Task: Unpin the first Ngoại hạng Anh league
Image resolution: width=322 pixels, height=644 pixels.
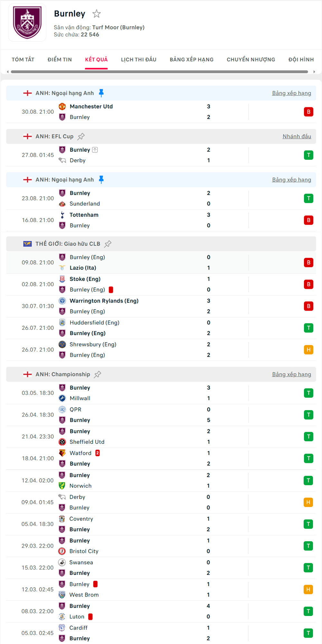Action: pyautogui.click(x=101, y=93)
